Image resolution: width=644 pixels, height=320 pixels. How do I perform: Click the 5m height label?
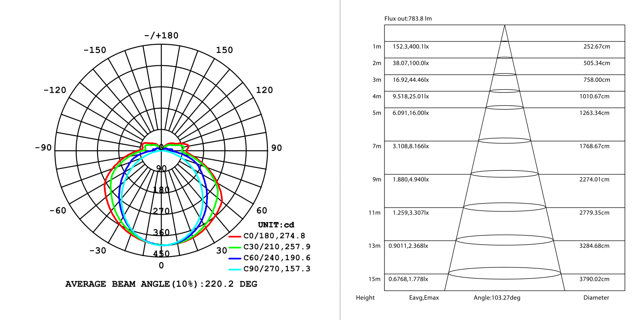(377, 113)
